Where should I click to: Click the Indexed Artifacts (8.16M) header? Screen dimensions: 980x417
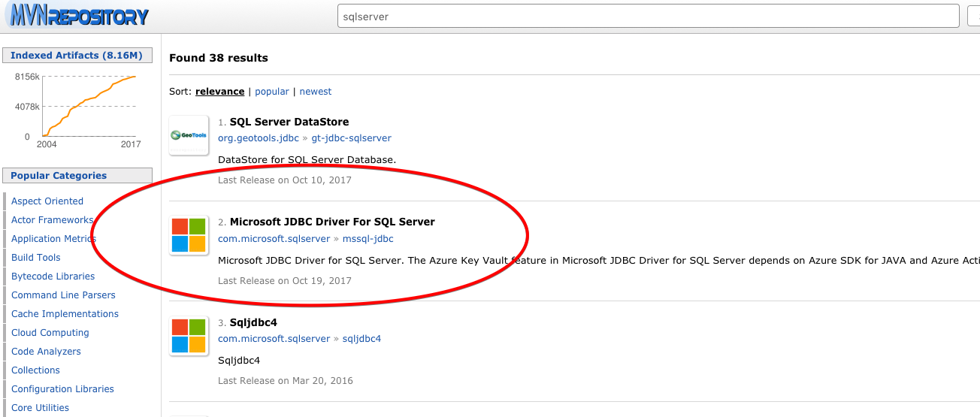tap(77, 56)
